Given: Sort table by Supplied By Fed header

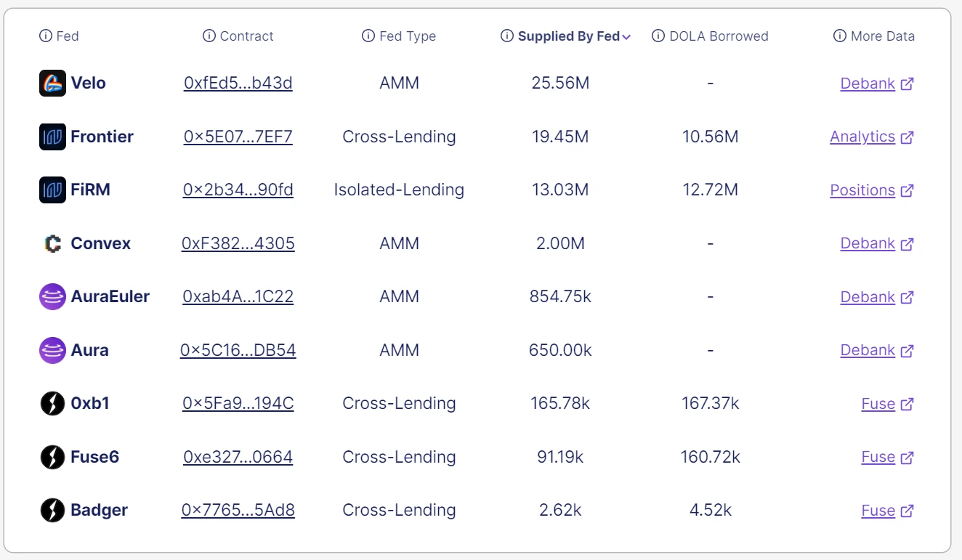Looking at the screenshot, I should [568, 36].
